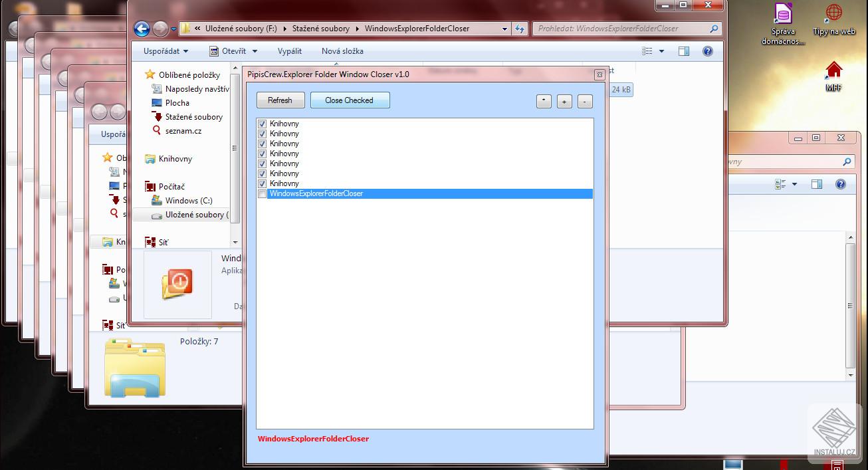Screen dimensions: 868x470
Task: Open the Uspořádat menu in the front Explorer
Action: pyautogui.click(x=165, y=51)
